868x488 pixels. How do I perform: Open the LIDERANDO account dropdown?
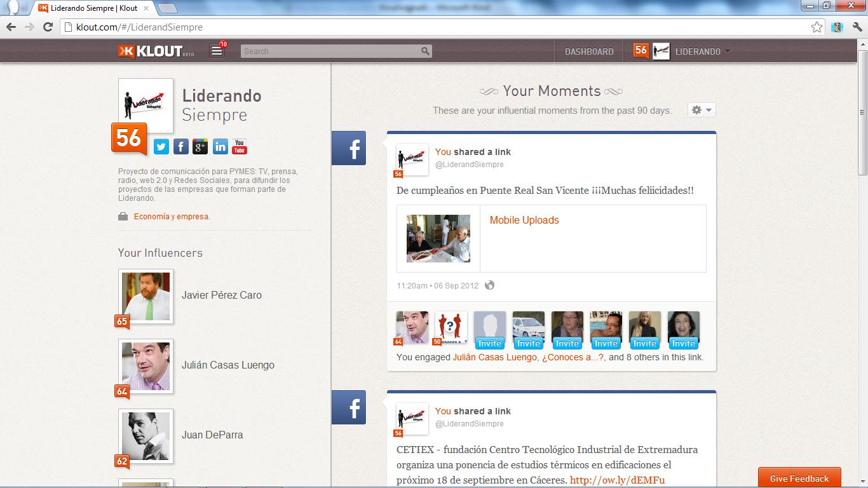point(702,51)
